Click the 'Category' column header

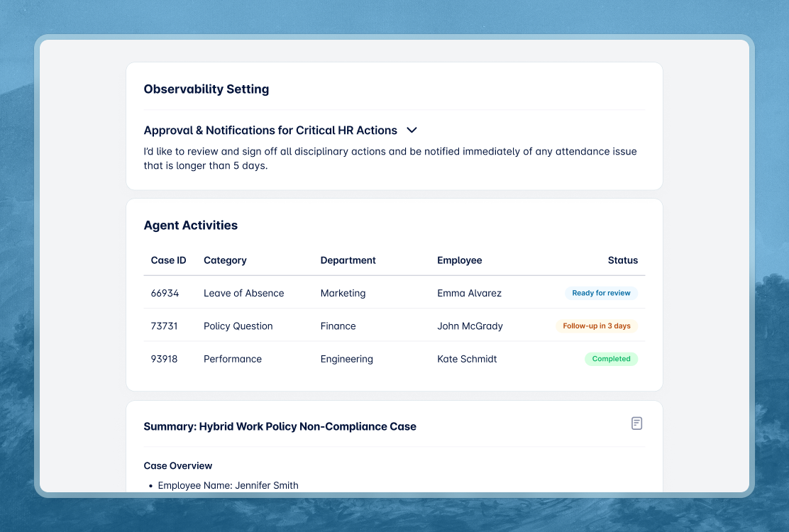[x=225, y=260]
